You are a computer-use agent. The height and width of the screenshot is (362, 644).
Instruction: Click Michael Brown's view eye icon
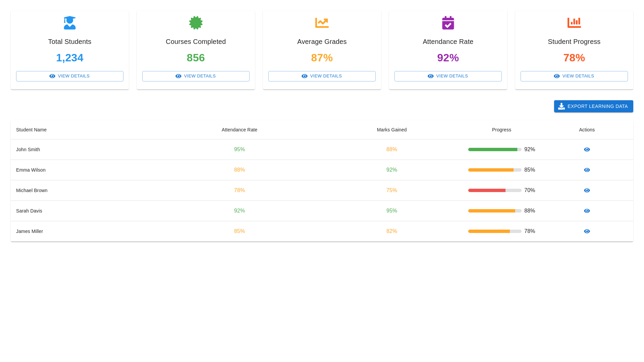587,190
